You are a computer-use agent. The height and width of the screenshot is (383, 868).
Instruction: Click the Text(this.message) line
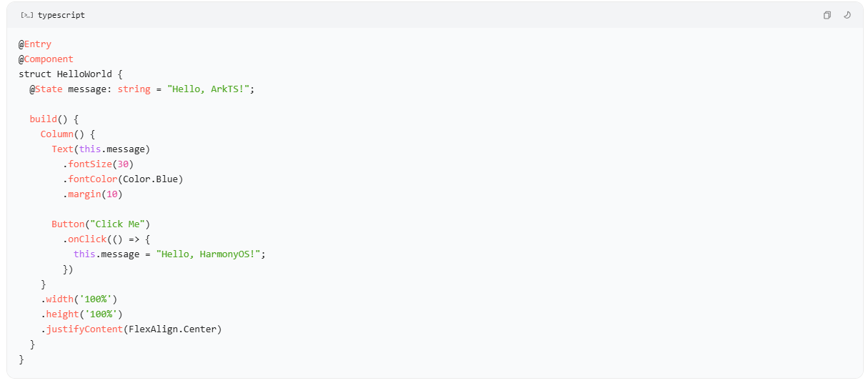pos(101,149)
